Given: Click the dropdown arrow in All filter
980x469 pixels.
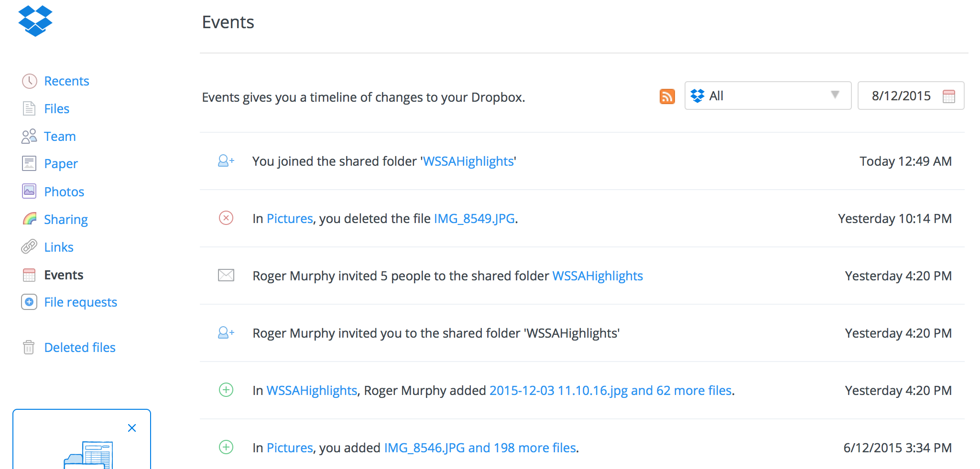Looking at the screenshot, I should click(x=835, y=95).
